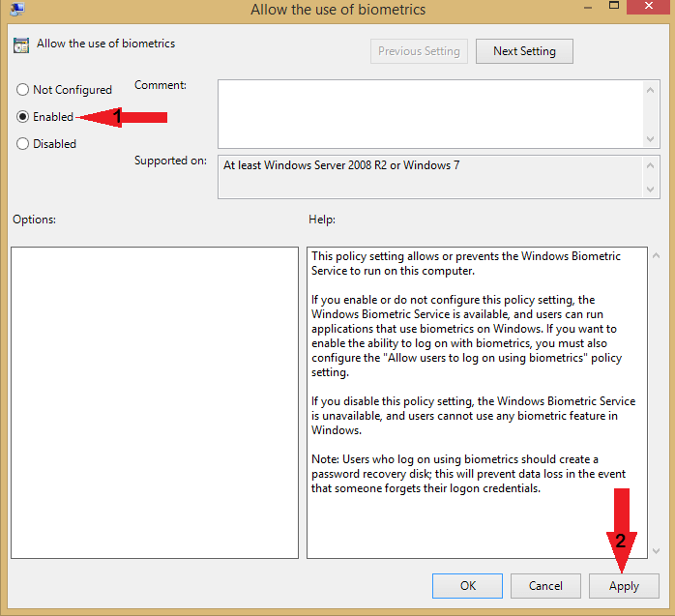This screenshot has height=616, width=675.
Task: Click the password recovery disk note text
Action: (468, 474)
